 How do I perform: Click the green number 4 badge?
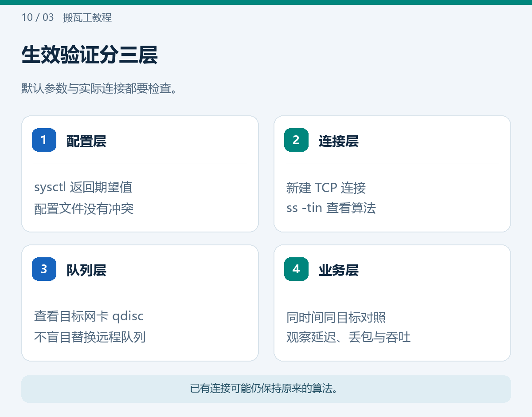[x=296, y=269]
